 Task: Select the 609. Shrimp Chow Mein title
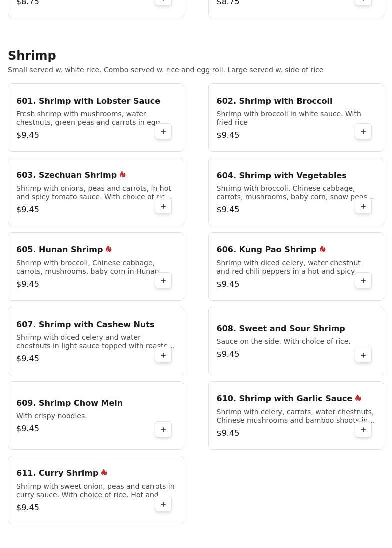69,403
